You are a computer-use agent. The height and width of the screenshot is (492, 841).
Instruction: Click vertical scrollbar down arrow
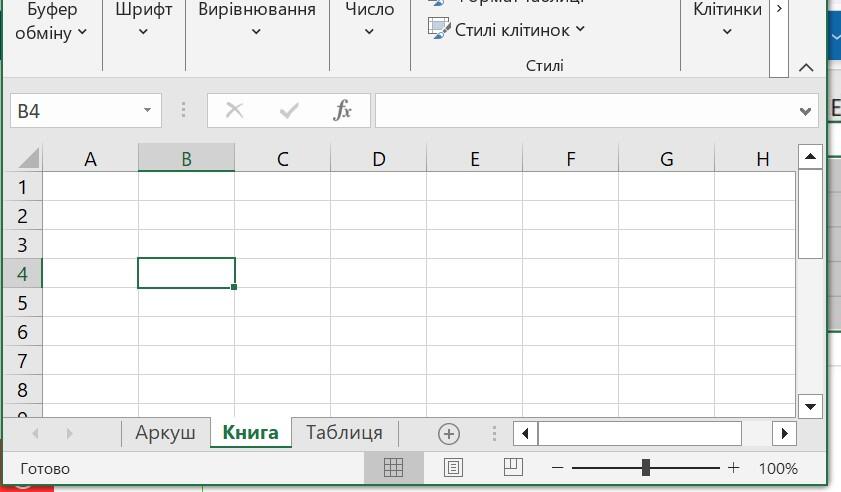810,406
